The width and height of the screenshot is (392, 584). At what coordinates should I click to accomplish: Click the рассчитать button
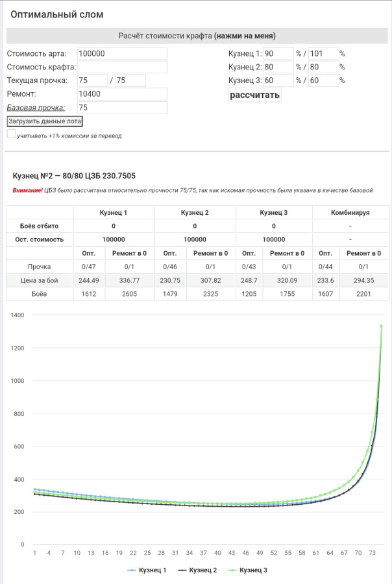coord(254,95)
